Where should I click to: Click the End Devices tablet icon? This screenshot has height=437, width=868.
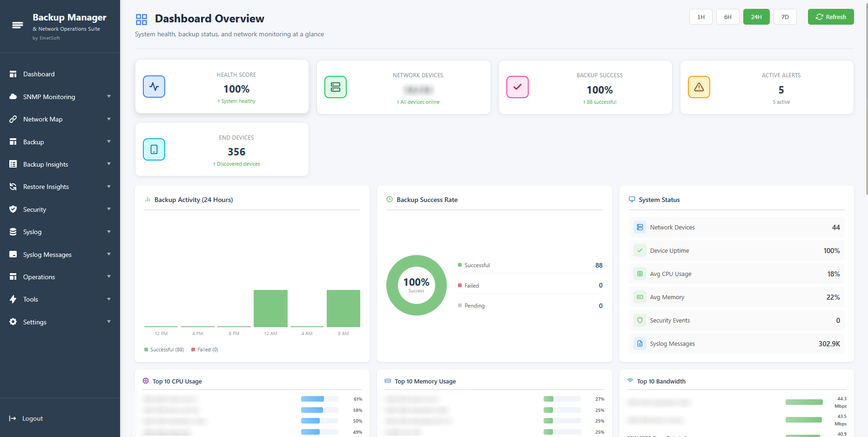tap(154, 149)
